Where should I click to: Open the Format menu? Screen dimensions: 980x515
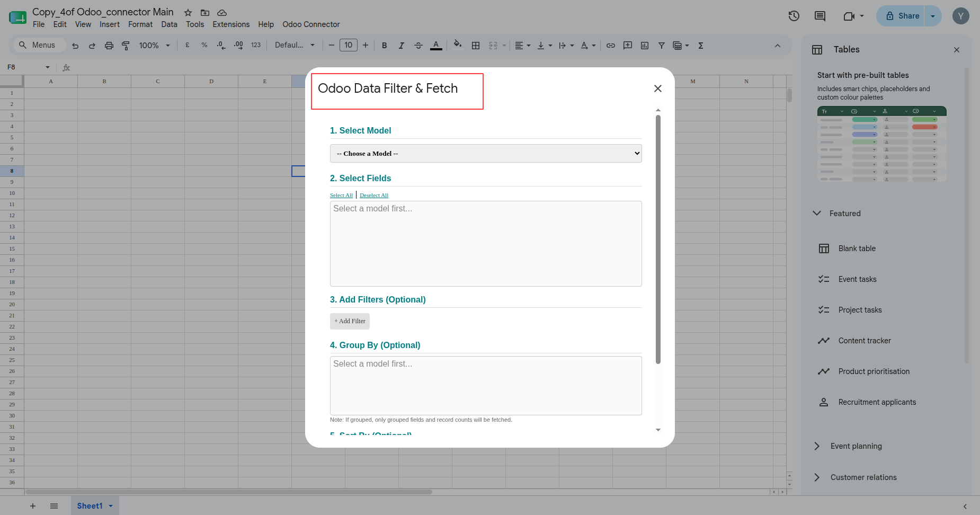(x=140, y=24)
